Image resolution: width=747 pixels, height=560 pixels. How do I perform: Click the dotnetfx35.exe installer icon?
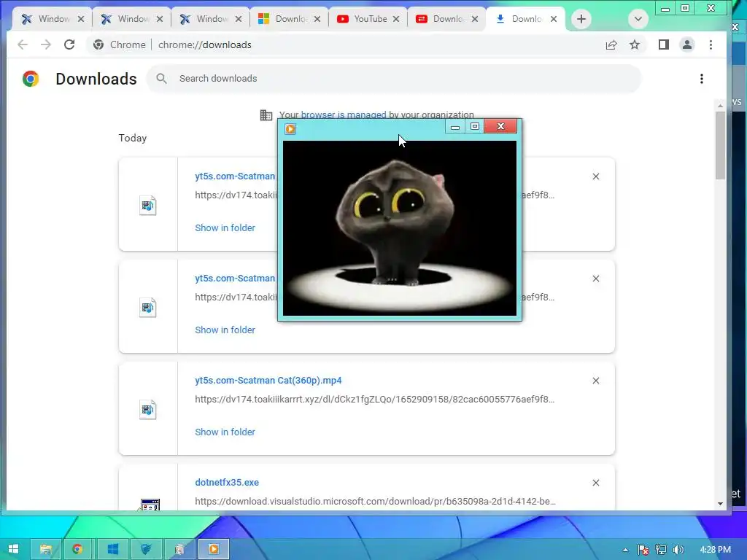pyautogui.click(x=150, y=505)
